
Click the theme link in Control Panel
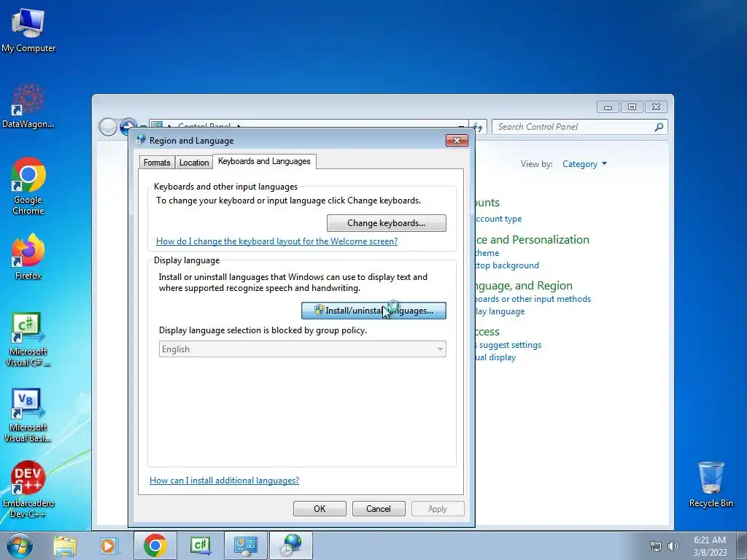[x=487, y=253]
